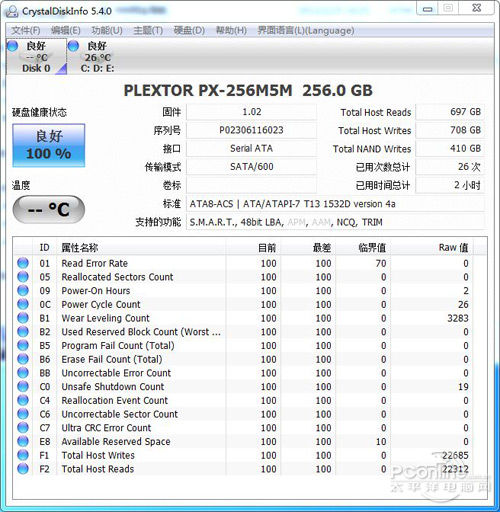Select the Unsafe Shutdown Count attribute name
Viewport: 500px width, 512px height.
[x=113, y=387]
